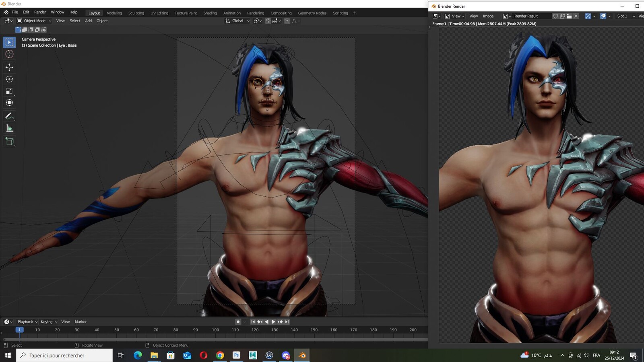This screenshot has width=644, height=362.
Task: Open 3D viewport editor type dropdown
Action: 8,21
